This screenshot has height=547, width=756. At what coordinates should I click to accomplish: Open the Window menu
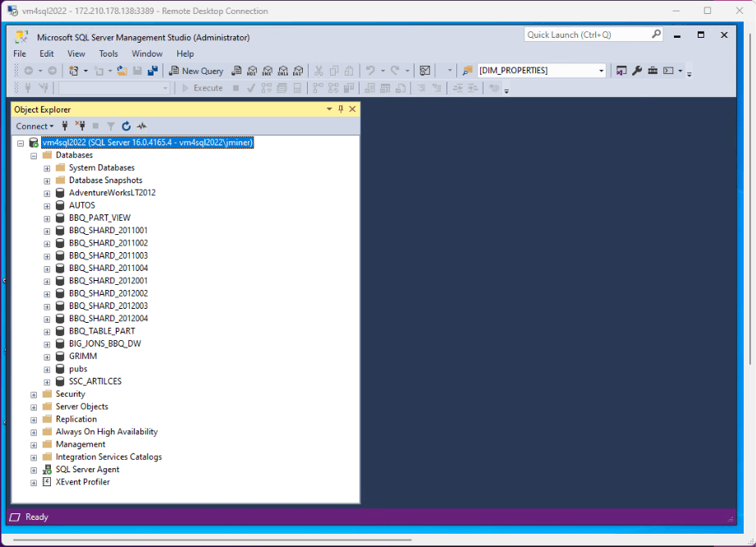point(147,53)
